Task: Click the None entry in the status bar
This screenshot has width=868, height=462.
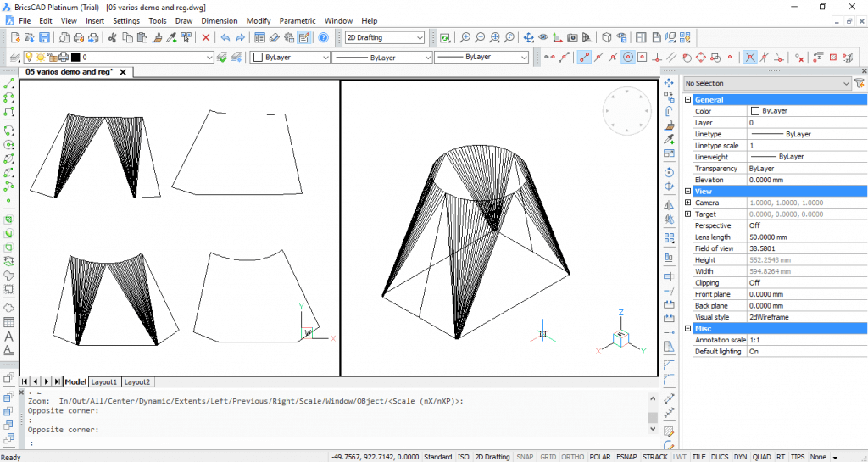Action: click(818, 457)
